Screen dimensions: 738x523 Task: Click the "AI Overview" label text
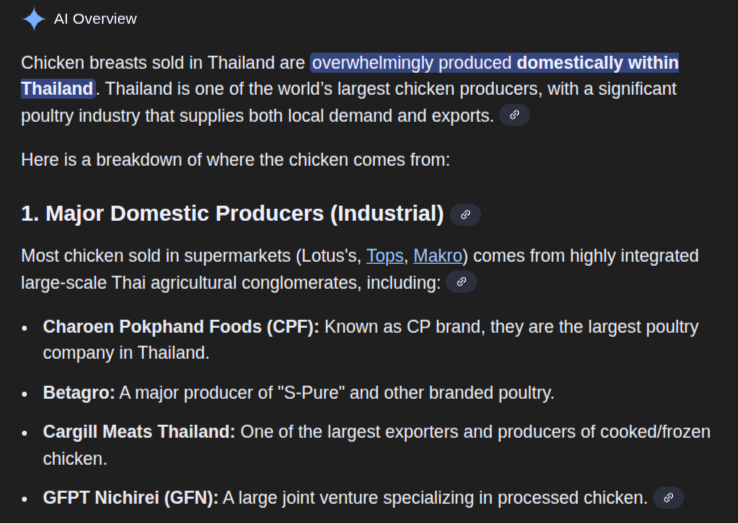click(x=95, y=19)
